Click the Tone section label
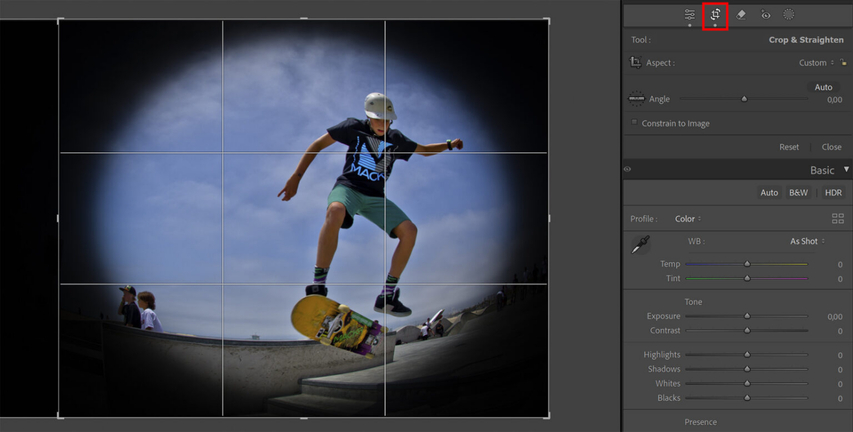Screen dimensions: 853x432 [693, 302]
